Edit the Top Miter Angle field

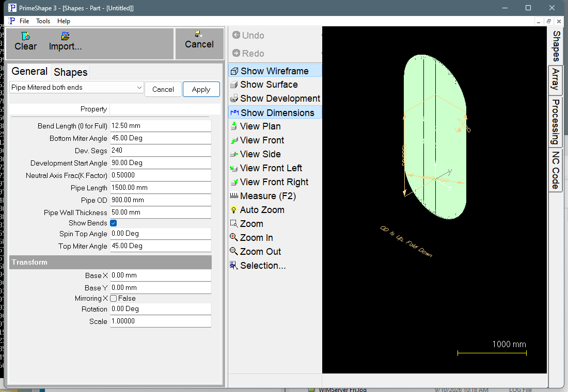[161, 246]
